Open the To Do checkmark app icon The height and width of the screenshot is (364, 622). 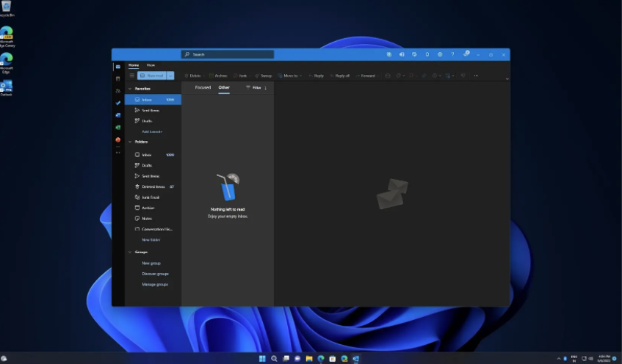(117, 103)
